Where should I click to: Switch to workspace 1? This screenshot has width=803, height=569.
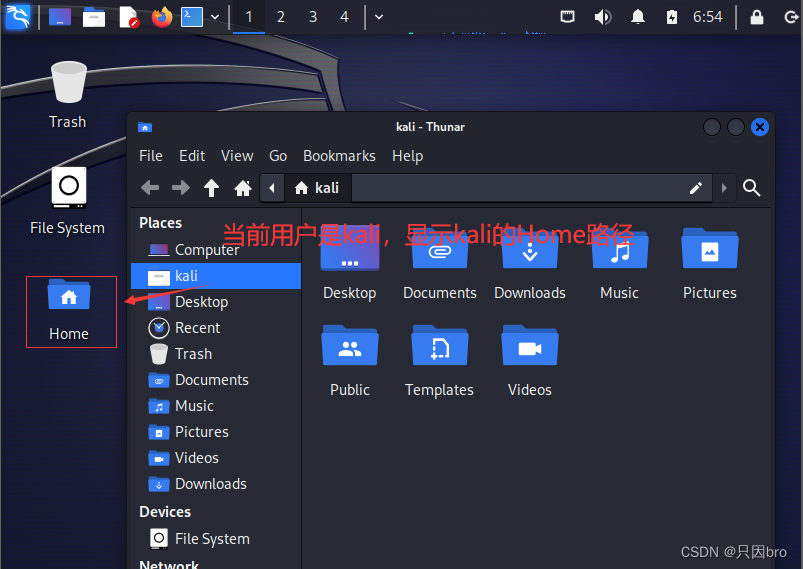click(x=249, y=17)
